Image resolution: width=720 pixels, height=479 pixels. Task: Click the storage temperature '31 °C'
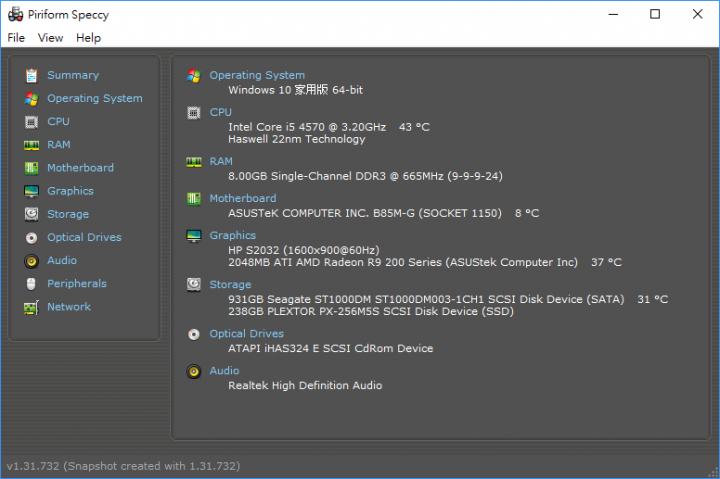tap(652, 299)
